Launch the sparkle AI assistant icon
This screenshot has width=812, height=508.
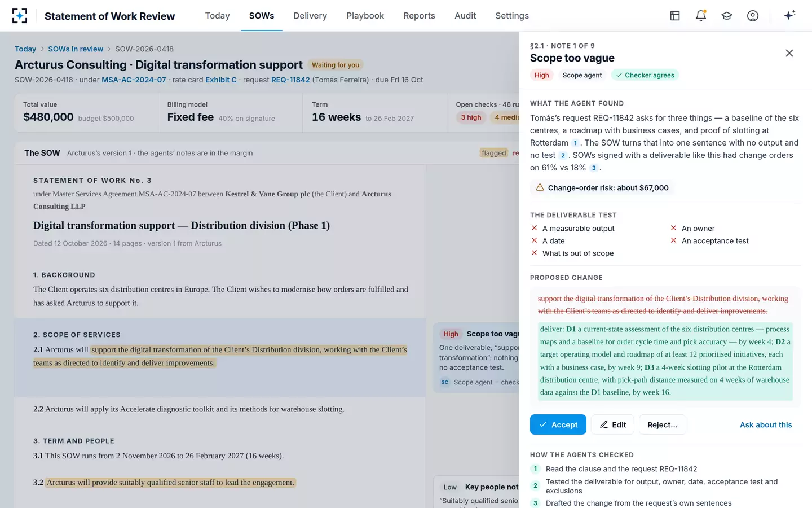[789, 15]
